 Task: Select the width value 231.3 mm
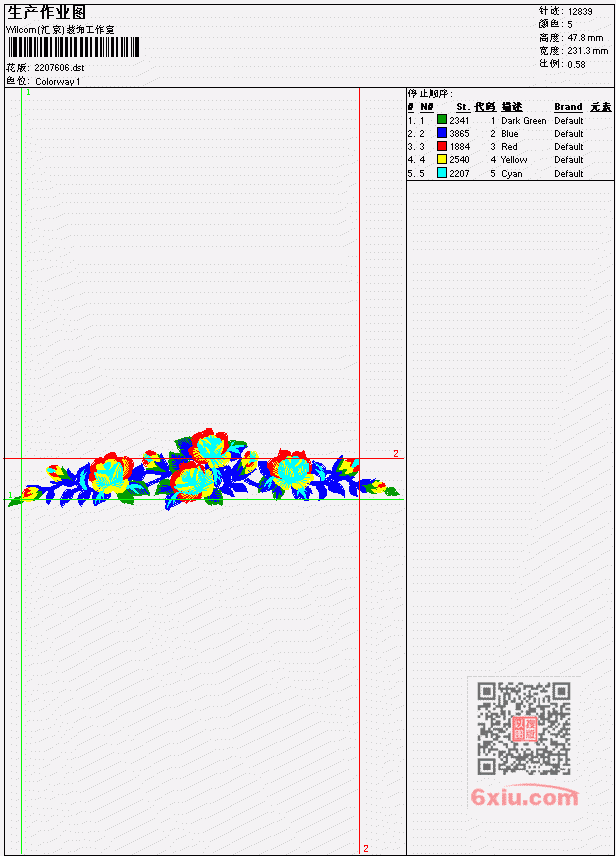click(587, 51)
